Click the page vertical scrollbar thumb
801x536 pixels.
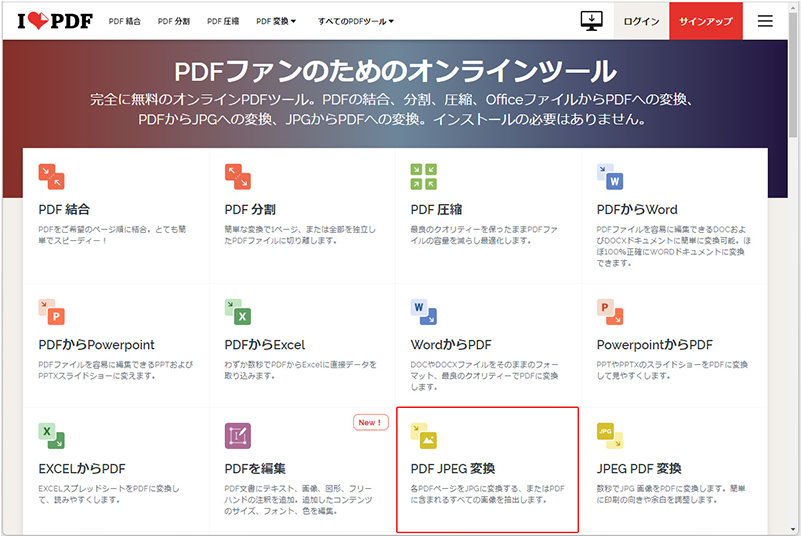click(x=793, y=74)
